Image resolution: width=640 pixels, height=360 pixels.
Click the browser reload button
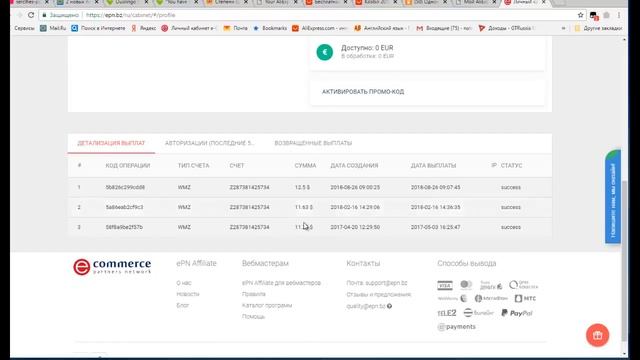coord(31,15)
